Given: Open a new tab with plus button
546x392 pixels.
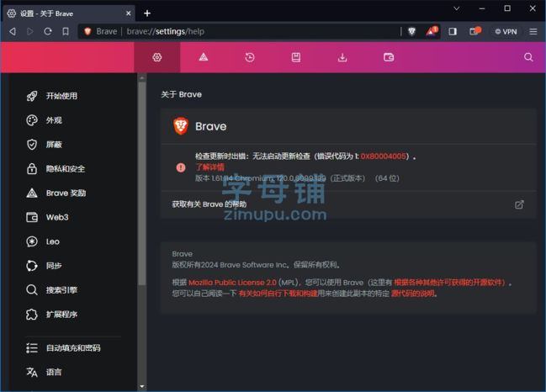Looking at the screenshot, I should [x=147, y=13].
